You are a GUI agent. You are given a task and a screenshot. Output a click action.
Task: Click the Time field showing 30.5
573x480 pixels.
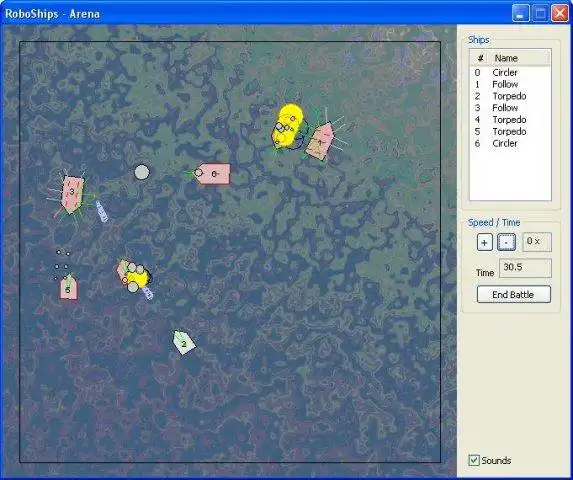point(525,268)
